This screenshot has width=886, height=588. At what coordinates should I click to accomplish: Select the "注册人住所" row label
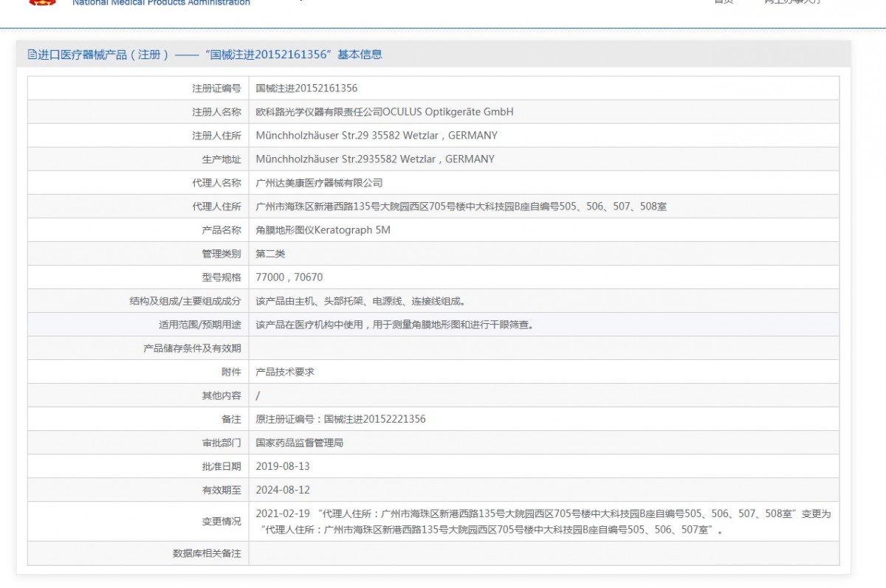click(216, 136)
